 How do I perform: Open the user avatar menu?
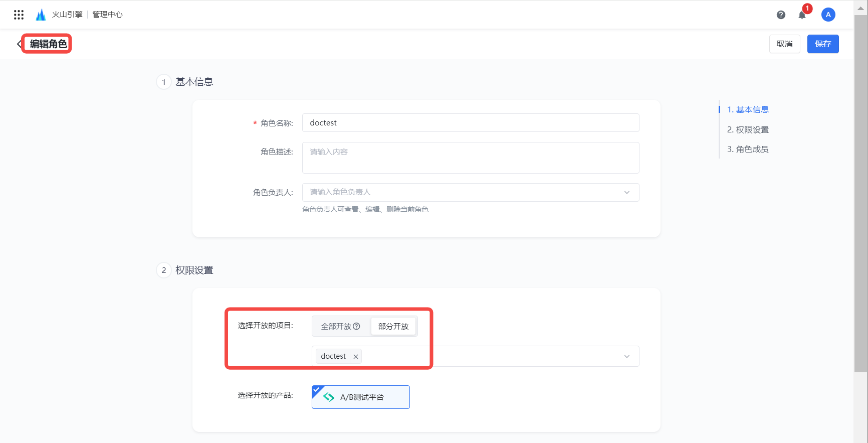click(828, 15)
